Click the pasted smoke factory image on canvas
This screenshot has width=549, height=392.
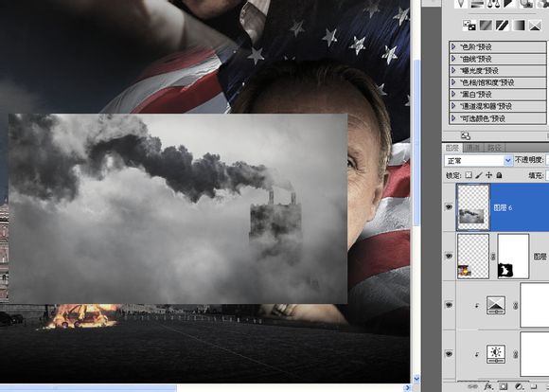tap(178, 208)
